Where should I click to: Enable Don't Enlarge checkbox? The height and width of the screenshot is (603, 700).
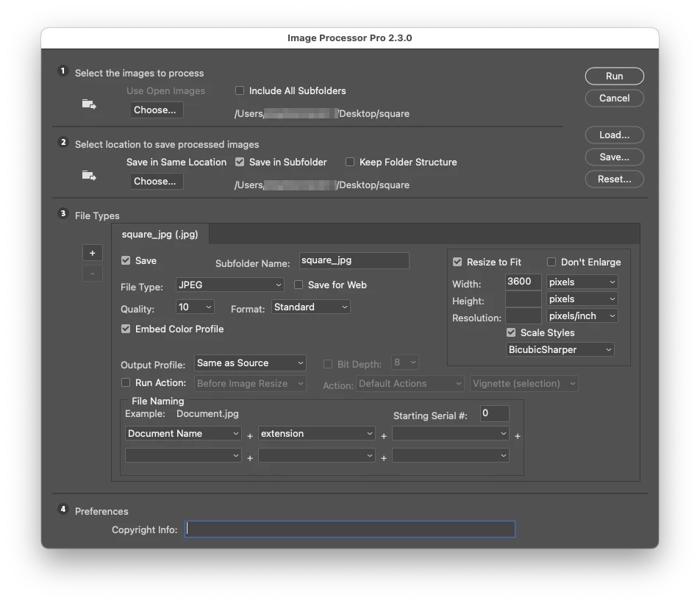pyautogui.click(x=551, y=262)
